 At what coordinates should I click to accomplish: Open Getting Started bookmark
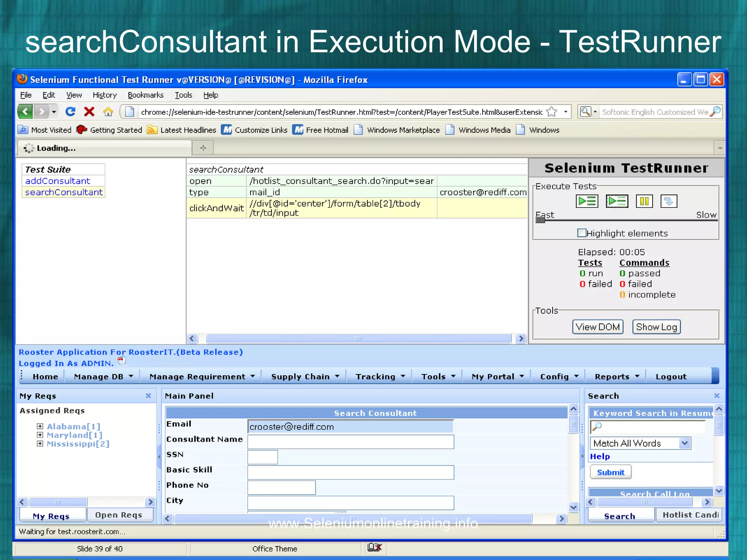click(x=109, y=130)
